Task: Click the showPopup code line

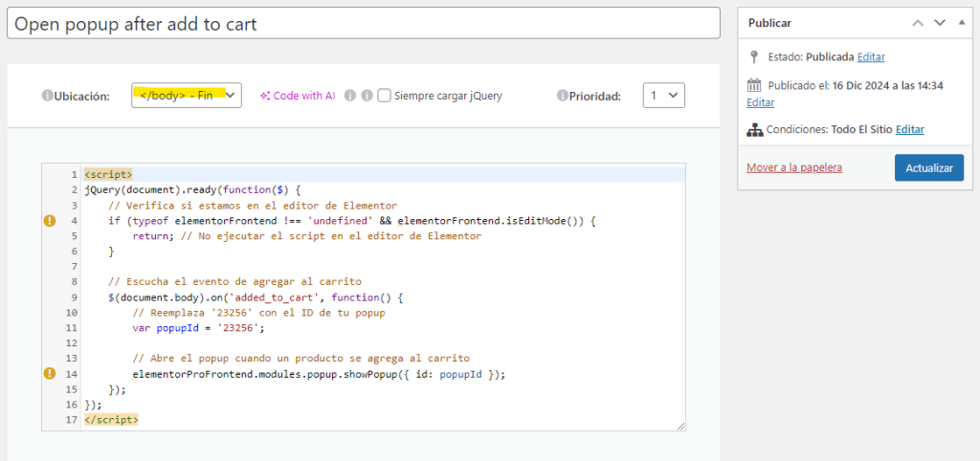Action: pos(318,374)
